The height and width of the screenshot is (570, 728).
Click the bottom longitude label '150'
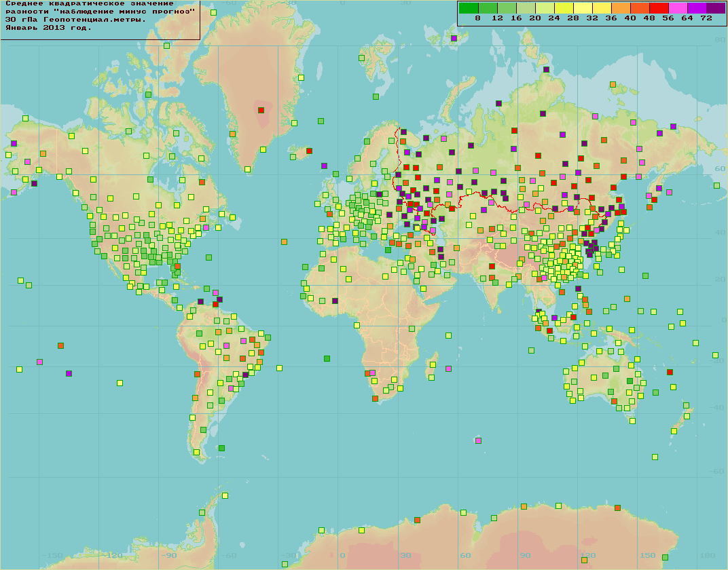pyautogui.click(x=648, y=555)
